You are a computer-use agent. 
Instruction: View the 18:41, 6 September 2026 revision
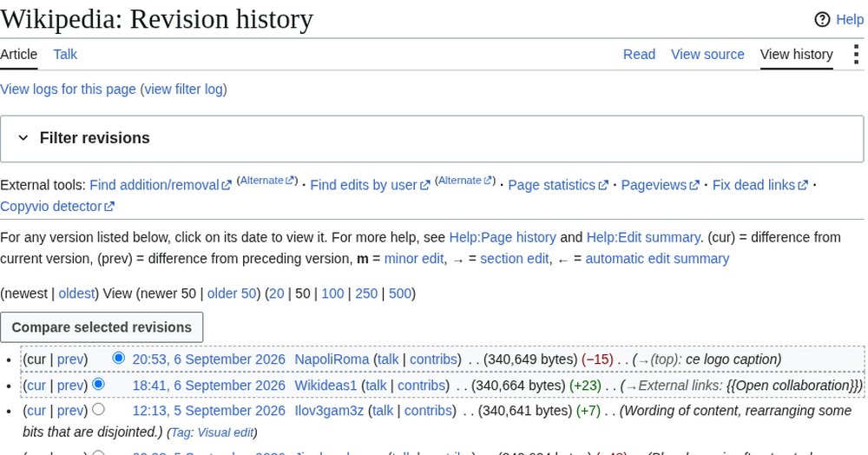pos(208,386)
